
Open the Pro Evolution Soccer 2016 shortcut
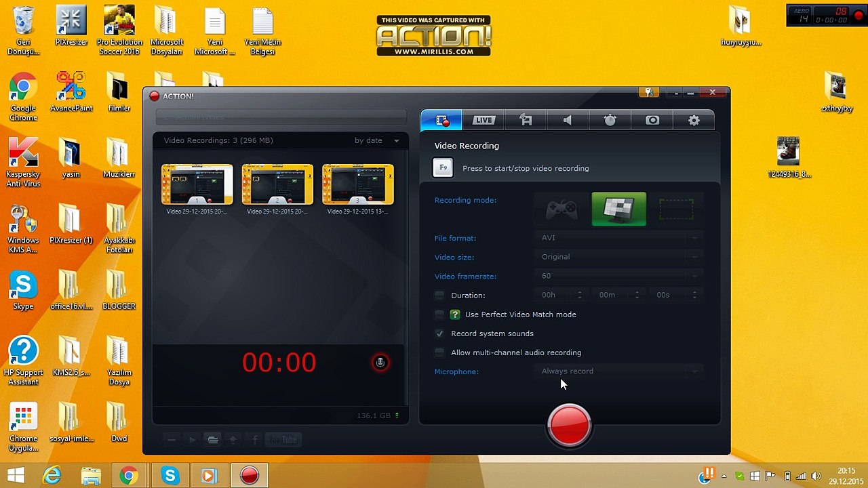pyautogui.click(x=119, y=31)
